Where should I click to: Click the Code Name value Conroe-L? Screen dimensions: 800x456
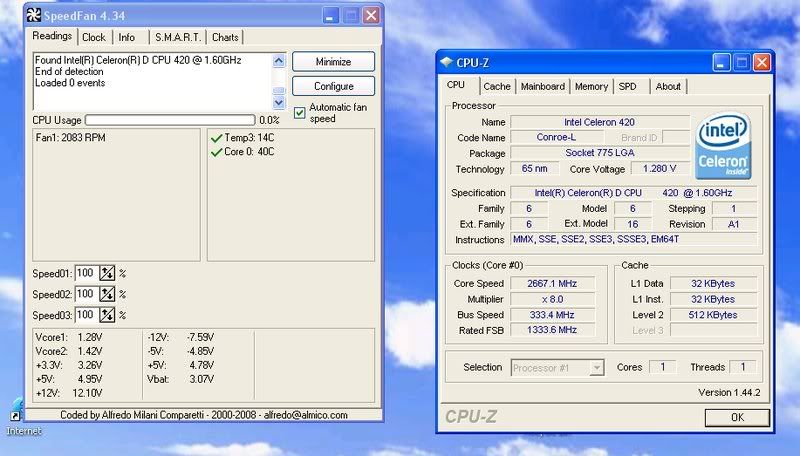click(x=557, y=138)
